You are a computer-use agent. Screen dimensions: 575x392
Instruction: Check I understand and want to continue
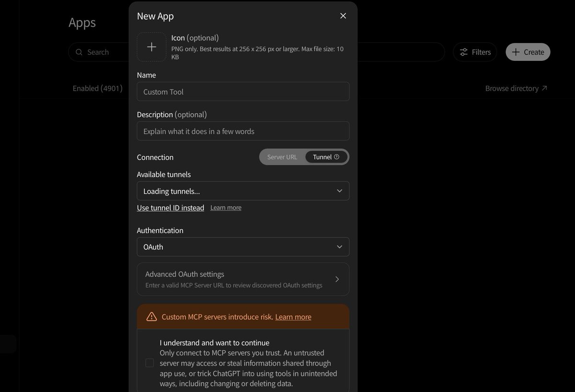pyautogui.click(x=149, y=363)
